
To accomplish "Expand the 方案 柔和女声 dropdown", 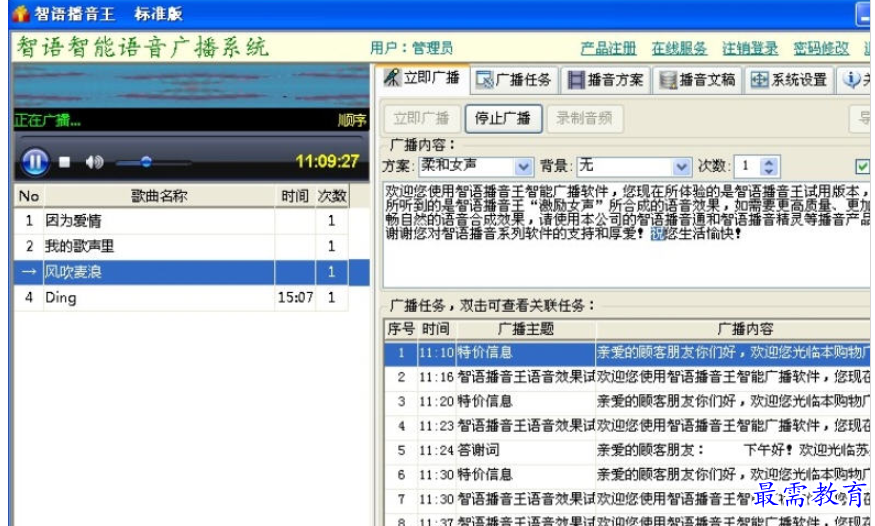I will (x=523, y=166).
